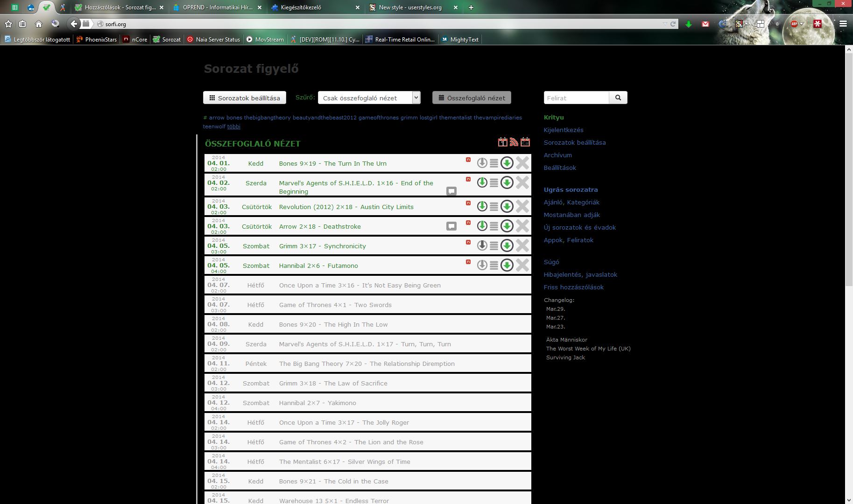Open the PhoenixStars bookmark
This screenshot has height=504, width=853.
97,40
